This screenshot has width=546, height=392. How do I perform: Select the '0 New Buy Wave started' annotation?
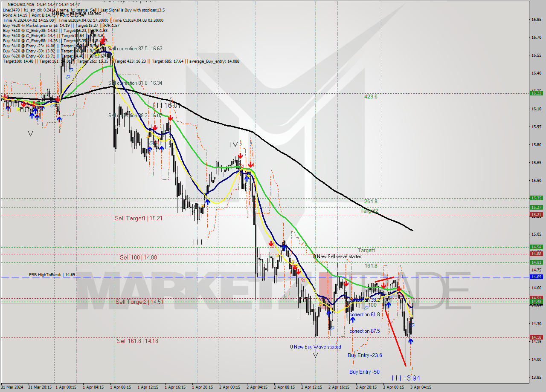click(x=316, y=347)
